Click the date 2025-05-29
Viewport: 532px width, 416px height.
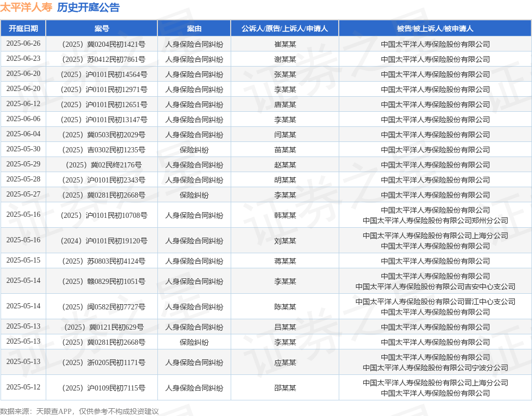pos(23,164)
